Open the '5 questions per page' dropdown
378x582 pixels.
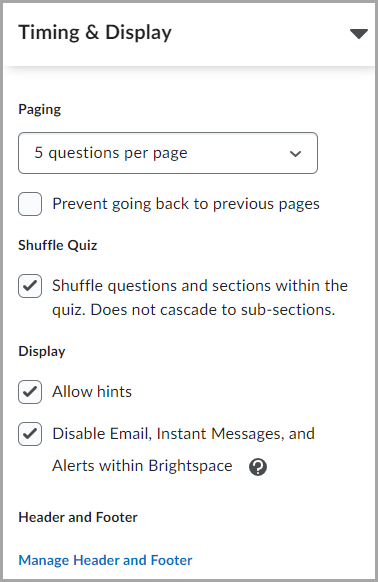click(168, 153)
